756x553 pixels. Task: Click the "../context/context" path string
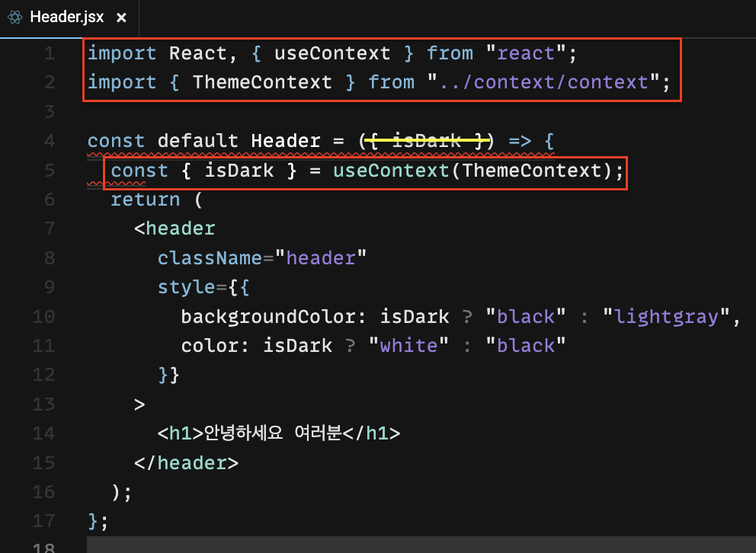point(543,82)
